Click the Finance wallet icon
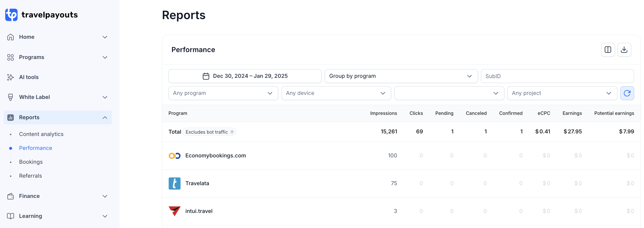The width and height of the screenshot is (644, 228). coord(10,196)
